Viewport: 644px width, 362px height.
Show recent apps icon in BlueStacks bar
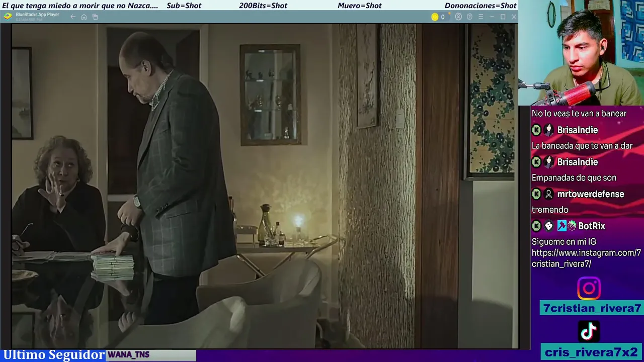coord(95,17)
